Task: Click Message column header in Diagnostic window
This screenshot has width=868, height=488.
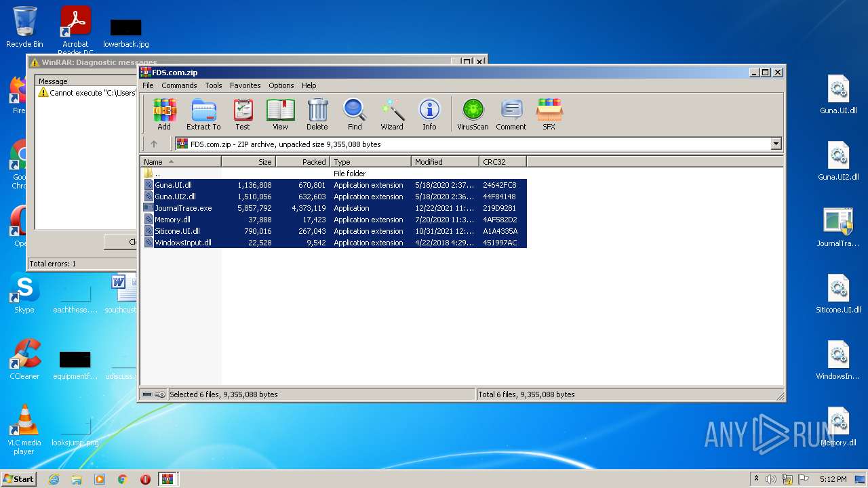Action: (x=86, y=81)
